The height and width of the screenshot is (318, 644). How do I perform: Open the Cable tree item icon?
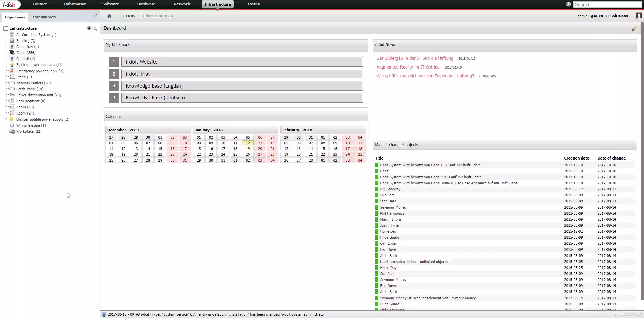12,53
